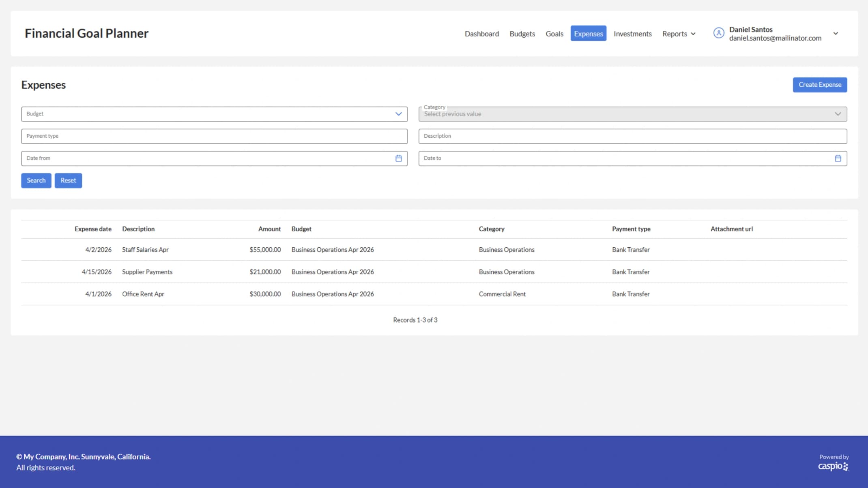Sort by Expense date column header

(93, 229)
